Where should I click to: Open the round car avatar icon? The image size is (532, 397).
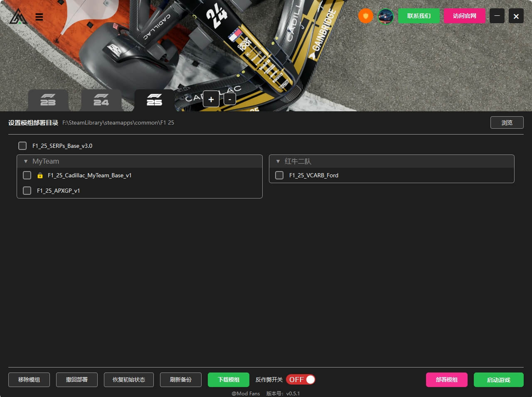pos(386,17)
